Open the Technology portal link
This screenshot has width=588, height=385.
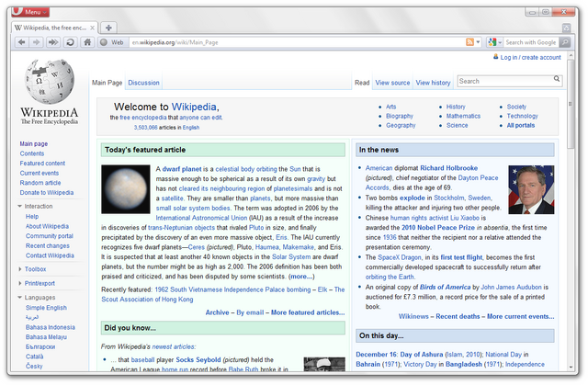click(523, 116)
